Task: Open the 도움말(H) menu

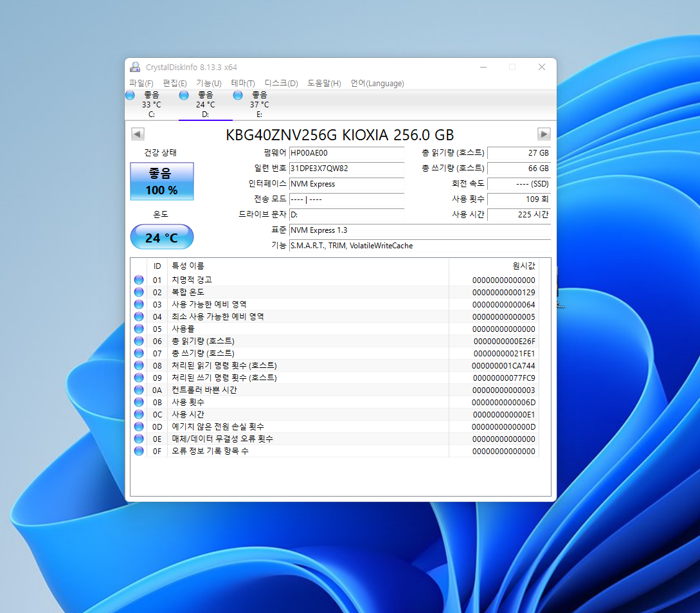Action: click(x=324, y=83)
